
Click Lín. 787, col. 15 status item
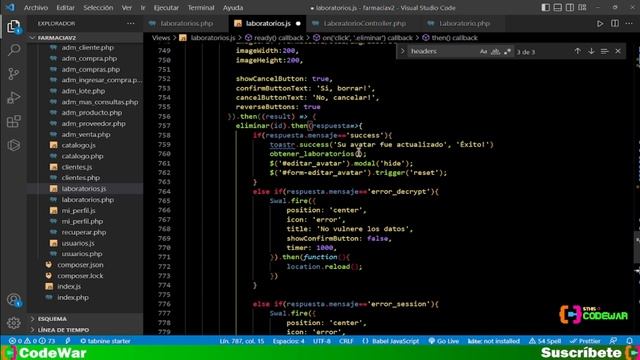[x=242, y=341]
